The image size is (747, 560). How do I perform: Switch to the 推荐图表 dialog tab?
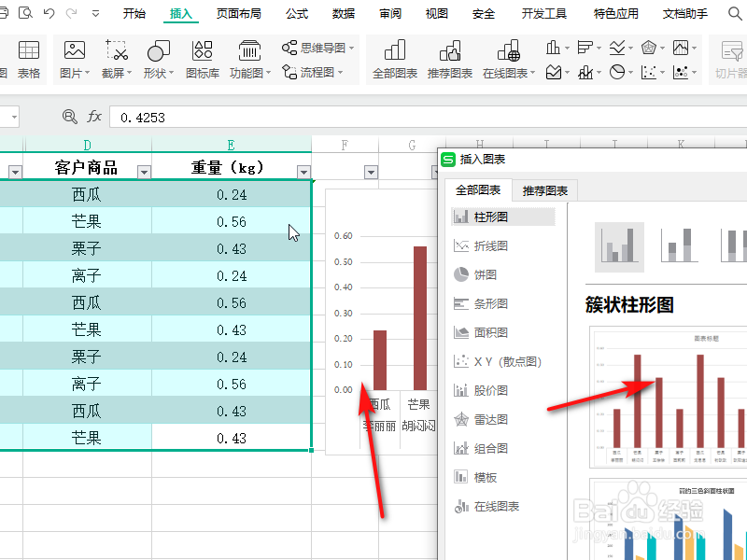point(544,189)
